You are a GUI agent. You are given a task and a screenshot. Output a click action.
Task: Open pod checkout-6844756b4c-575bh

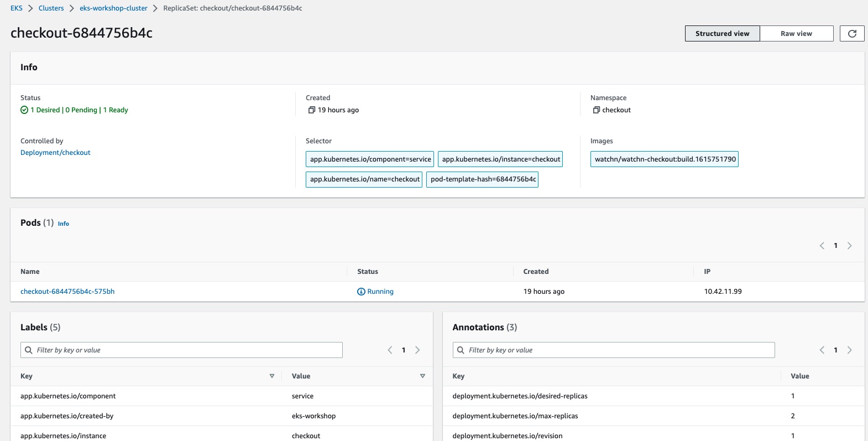click(x=67, y=292)
